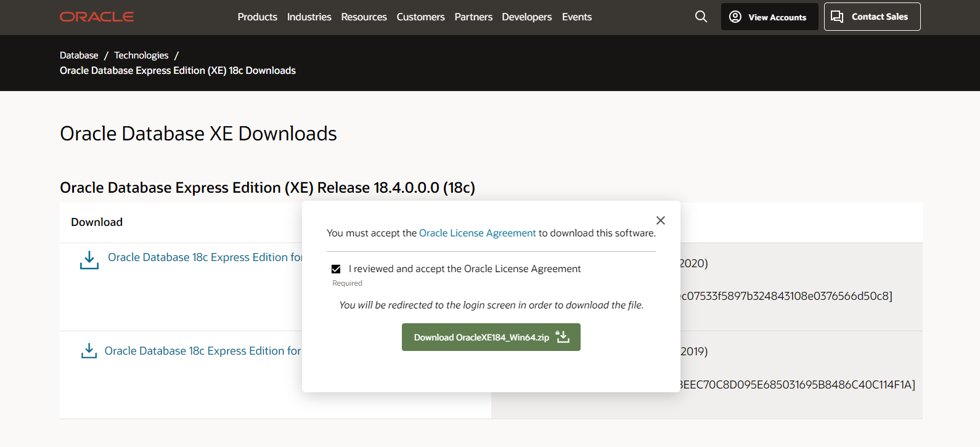This screenshot has height=447, width=980.
Task: Open the Developers menu
Action: tap(526, 17)
